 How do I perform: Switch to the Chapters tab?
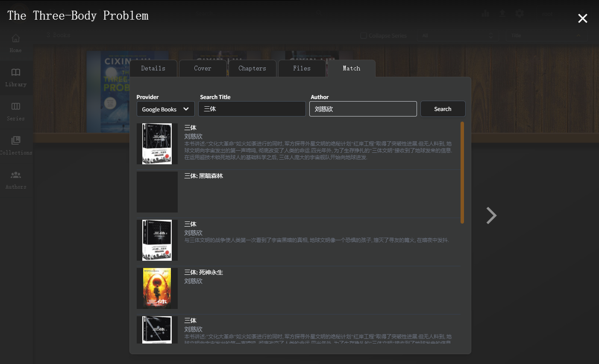(253, 68)
